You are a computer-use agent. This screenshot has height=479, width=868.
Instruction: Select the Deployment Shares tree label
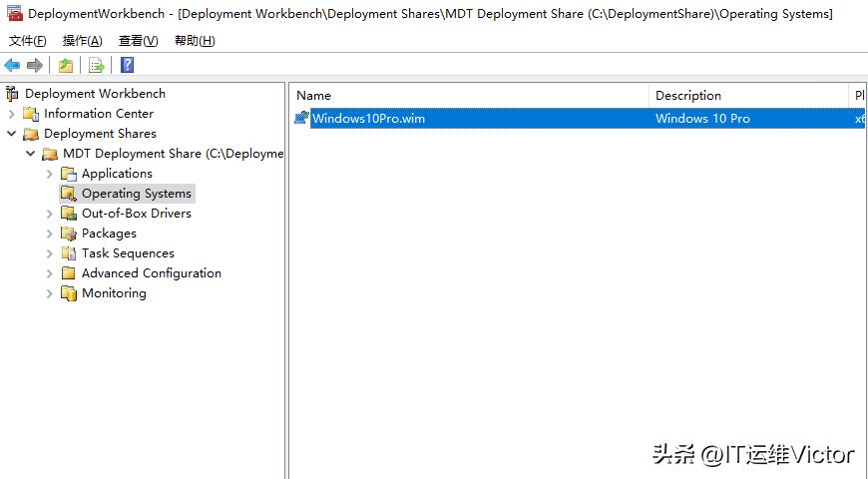(100, 134)
